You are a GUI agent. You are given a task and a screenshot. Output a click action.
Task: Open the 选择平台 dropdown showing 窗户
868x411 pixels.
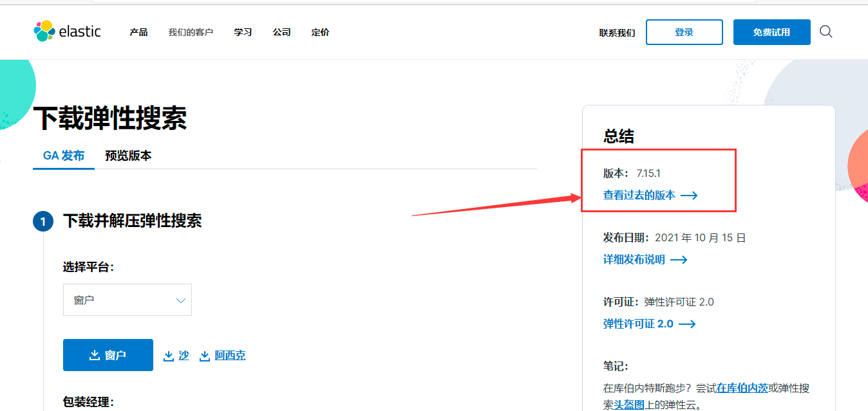coord(127,300)
